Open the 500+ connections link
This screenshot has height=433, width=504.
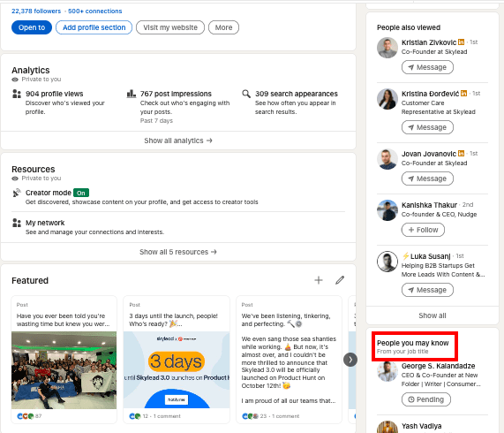(x=94, y=11)
